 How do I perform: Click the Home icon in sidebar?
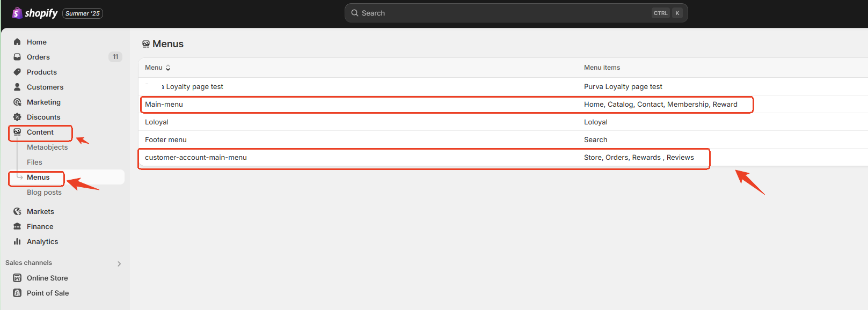coord(17,42)
